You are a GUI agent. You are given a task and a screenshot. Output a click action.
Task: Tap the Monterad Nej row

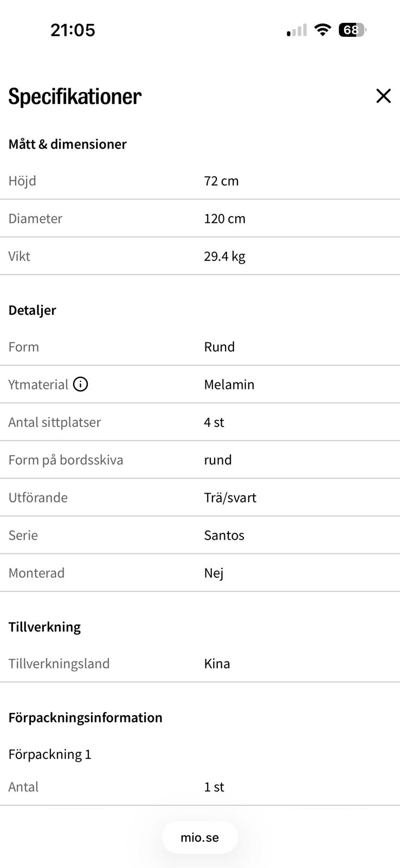coord(200,573)
